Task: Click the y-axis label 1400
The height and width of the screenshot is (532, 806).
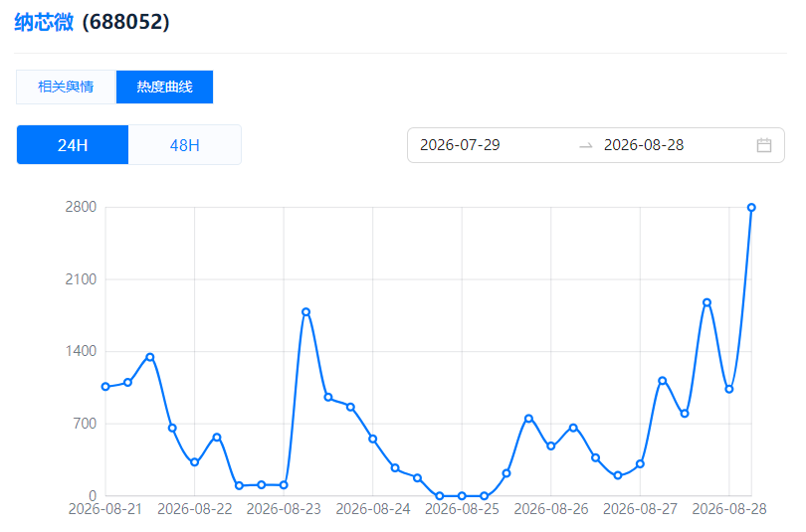Action: [81, 351]
